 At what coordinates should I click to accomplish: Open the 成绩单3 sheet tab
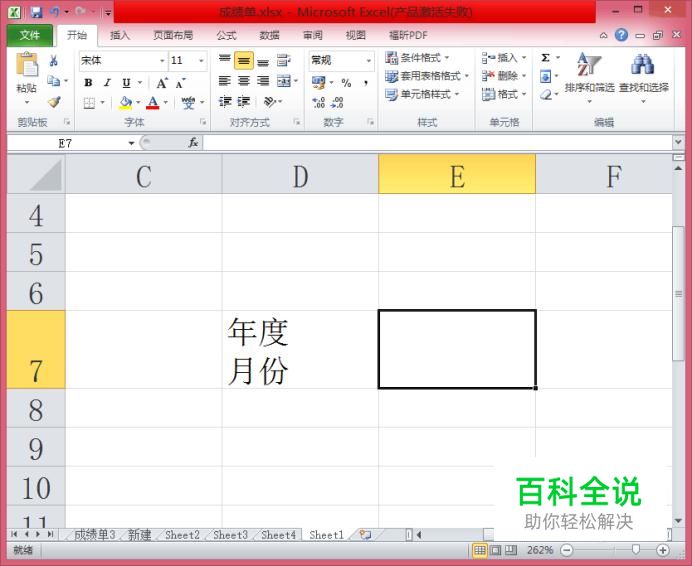pos(94,535)
